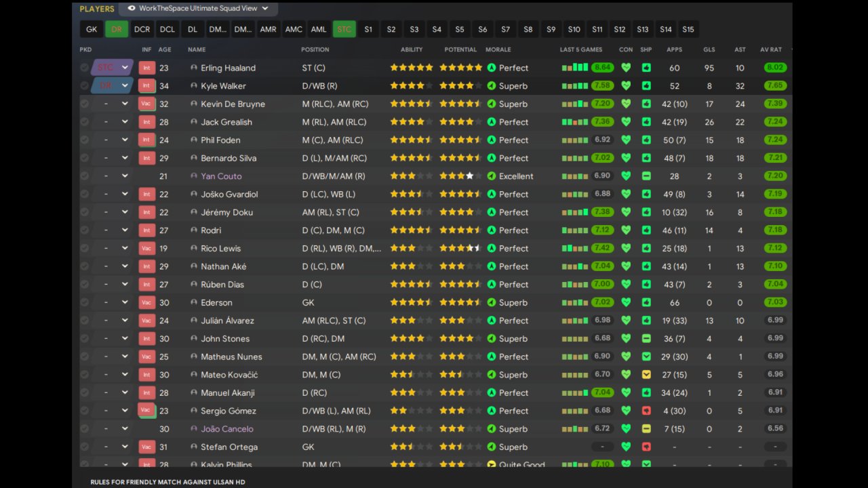The width and height of the screenshot is (868, 488).
Task: Toggle the pick circle for Phil Foden
Action: 84,140
